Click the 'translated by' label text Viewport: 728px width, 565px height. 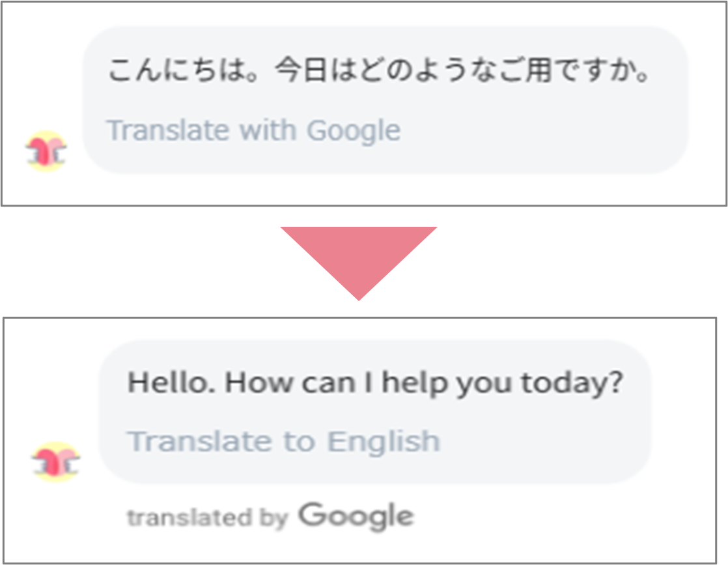click(207, 518)
